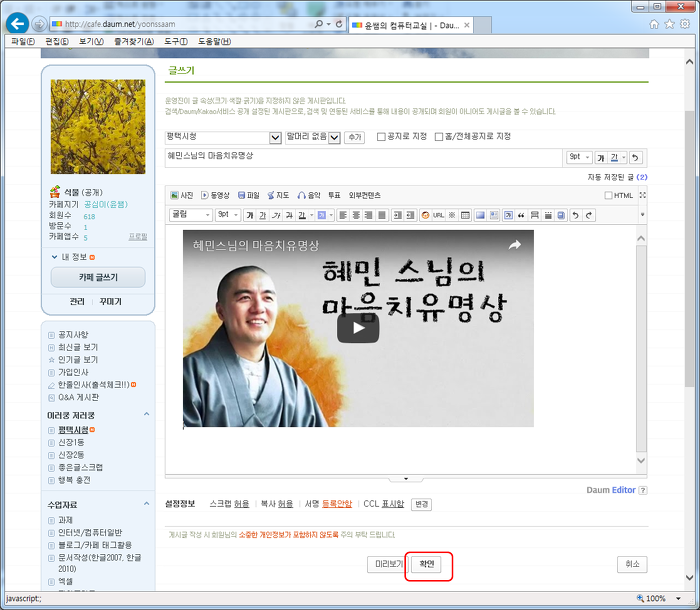Open 도구(T) menu
700x610 pixels.
(175, 42)
